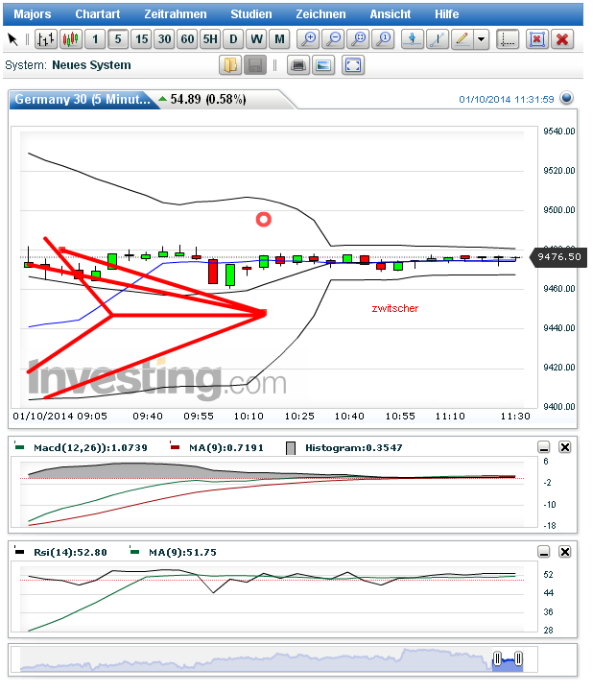
Task: Reset zoom with the 1x magnifier
Action: [x=384, y=39]
